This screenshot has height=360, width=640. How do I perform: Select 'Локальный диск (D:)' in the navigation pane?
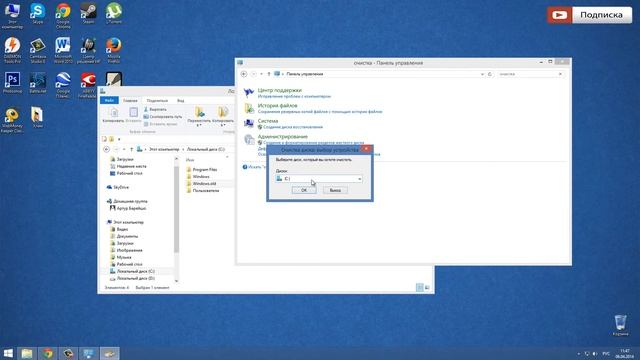coord(132,278)
